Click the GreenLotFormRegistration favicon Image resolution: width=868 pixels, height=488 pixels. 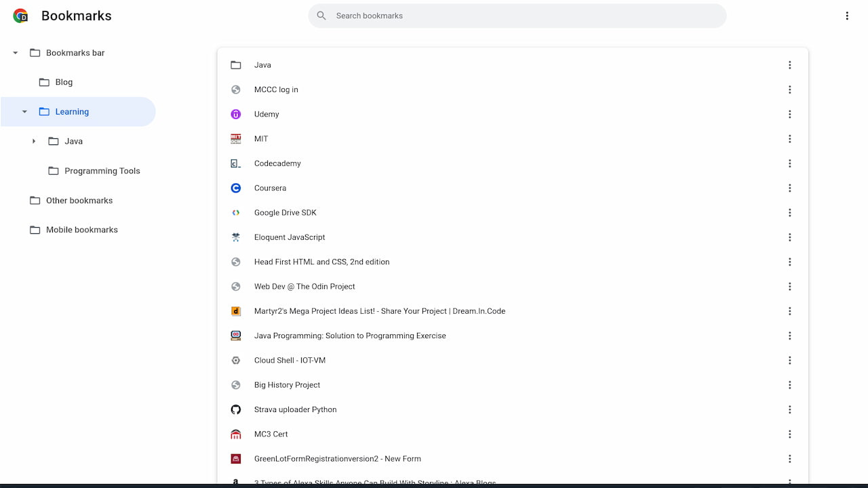point(236,459)
